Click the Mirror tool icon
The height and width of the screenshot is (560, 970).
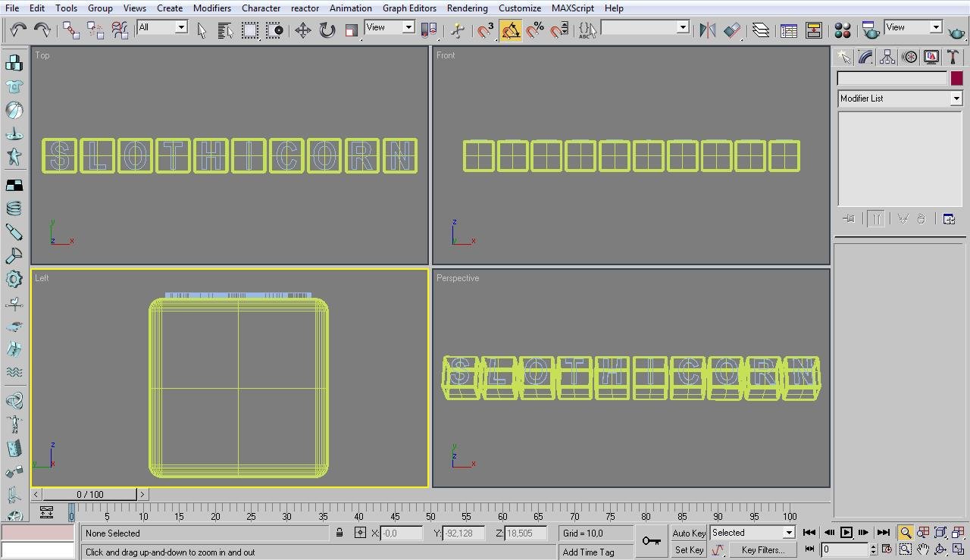(707, 30)
